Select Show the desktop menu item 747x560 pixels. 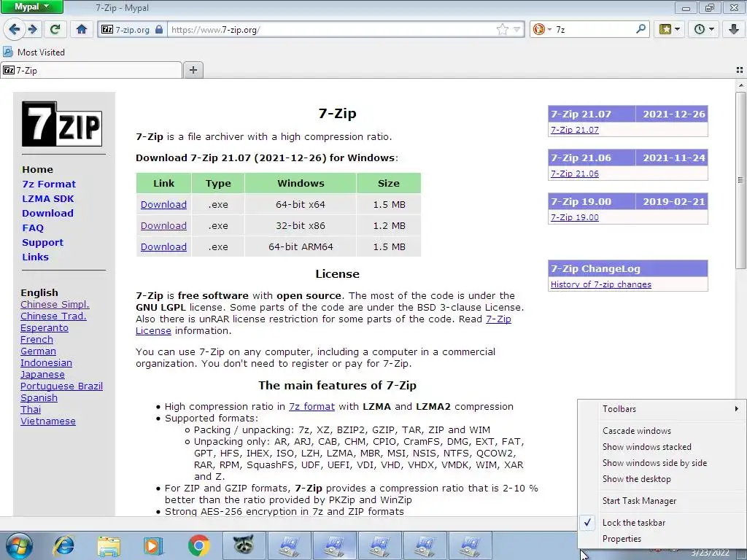pyautogui.click(x=662, y=479)
